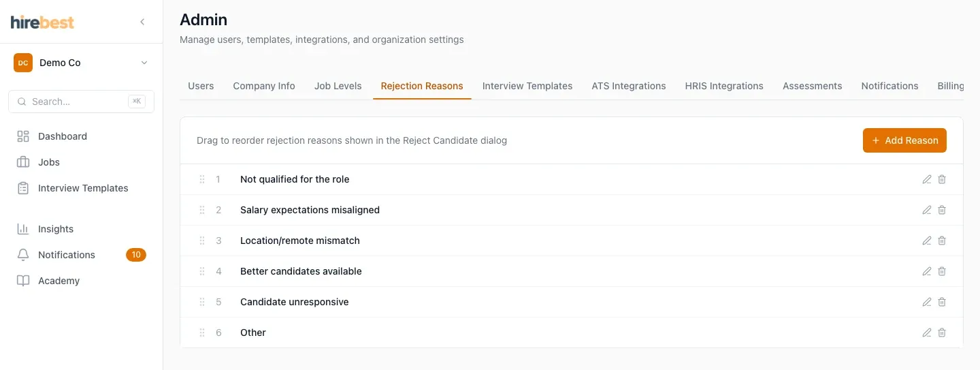Open Notifications in the sidebar
The width and height of the screenshot is (980, 370).
click(x=81, y=255)
